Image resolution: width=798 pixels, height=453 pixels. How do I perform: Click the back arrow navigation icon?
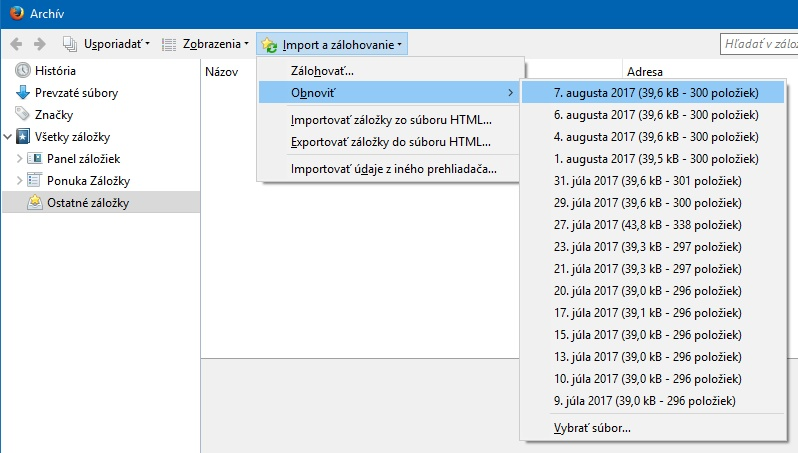pyautogui.click(x=16, y=44)
